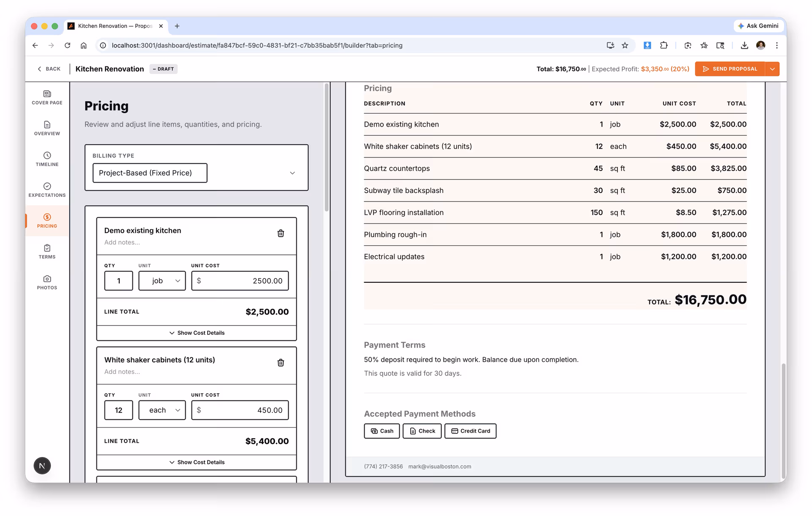Screen dimensions: 812x516
Task: Click the Pricing tab in sidebar
Action: click(x=47, y=221)
